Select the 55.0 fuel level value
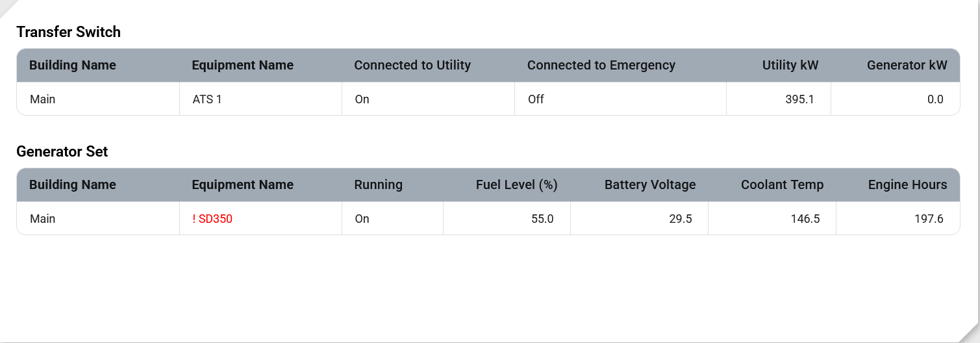980x343 pixels. click(x=542, y=219)
